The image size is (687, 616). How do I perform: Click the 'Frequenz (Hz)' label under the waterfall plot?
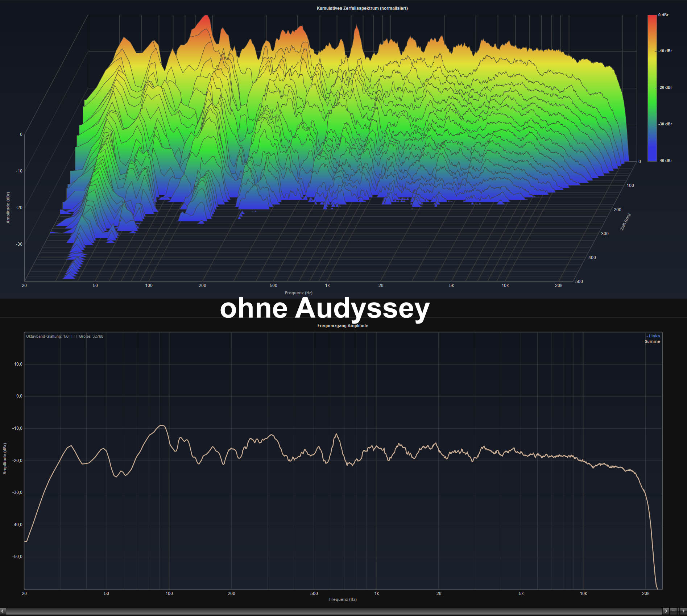(x=298, y=293)
